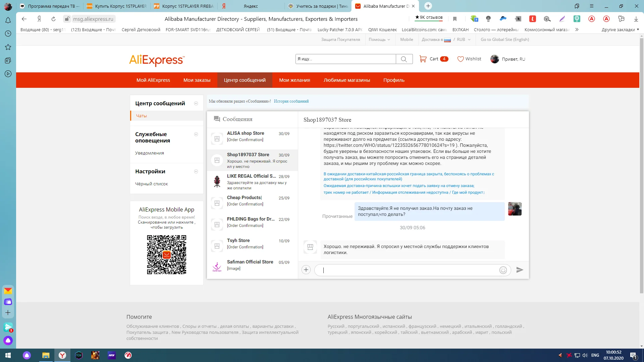Open Windows Start menu
This screenshot has width=644, height=362.
(8, 355)
